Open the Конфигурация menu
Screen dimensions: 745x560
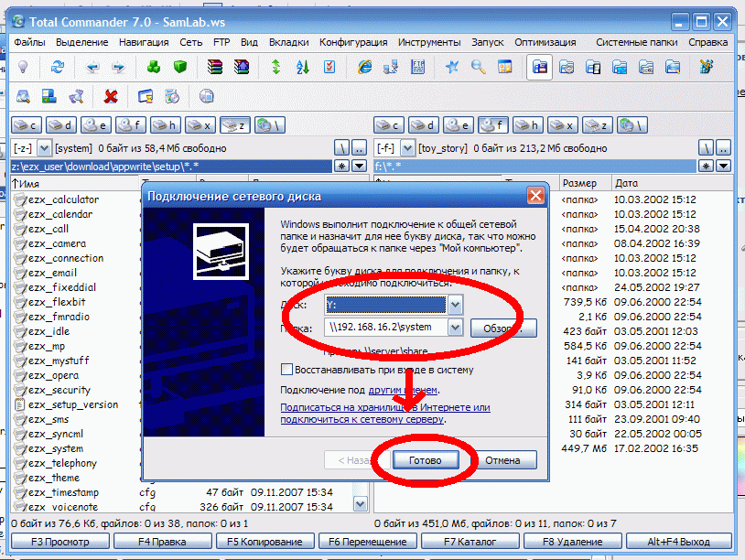point(353,42)
